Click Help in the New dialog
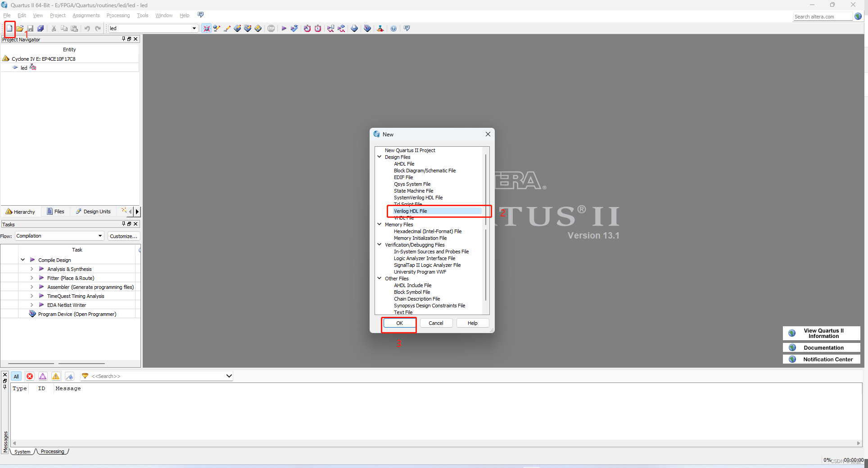 (472, 323)
